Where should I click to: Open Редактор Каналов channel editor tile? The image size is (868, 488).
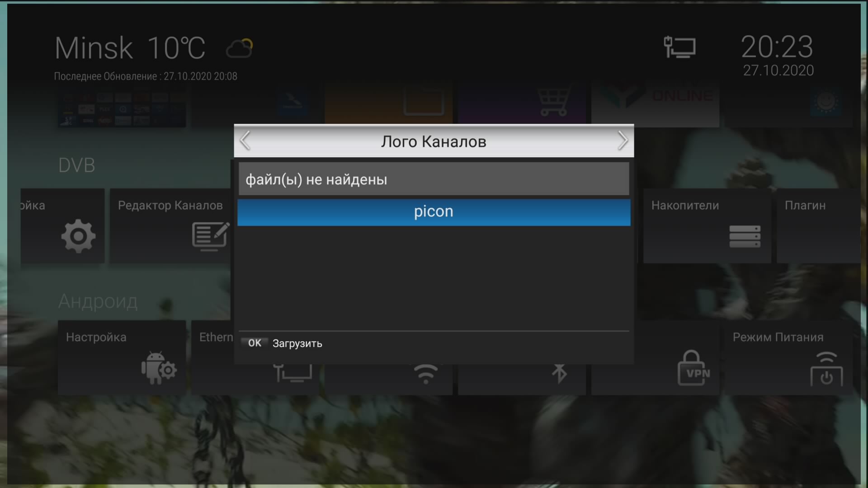point(170,226)
